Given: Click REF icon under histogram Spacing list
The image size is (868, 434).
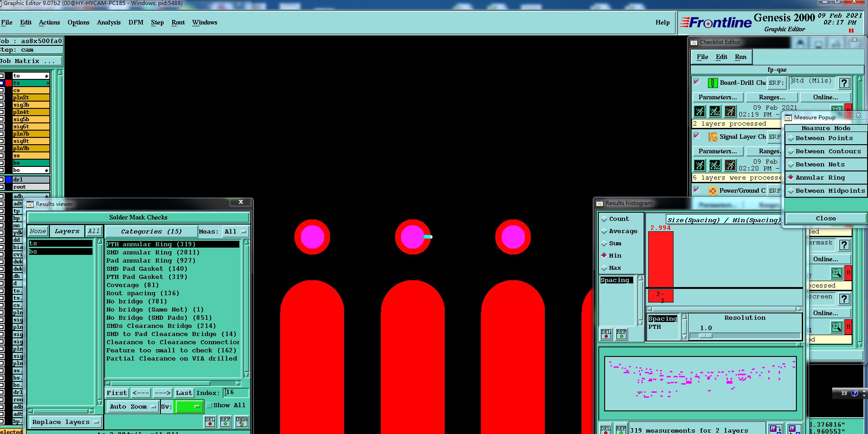Looking at the screenshot, I should pos(621,334).
